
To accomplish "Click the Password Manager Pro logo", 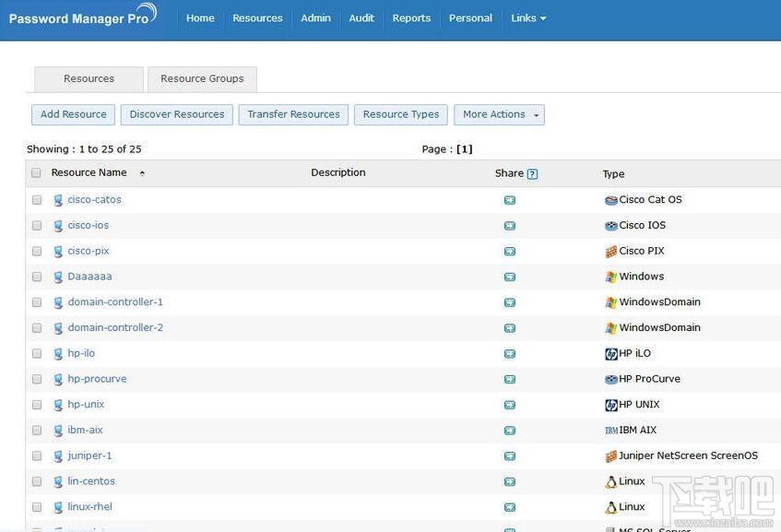I will pyautogui.click(x=83, y=15).
